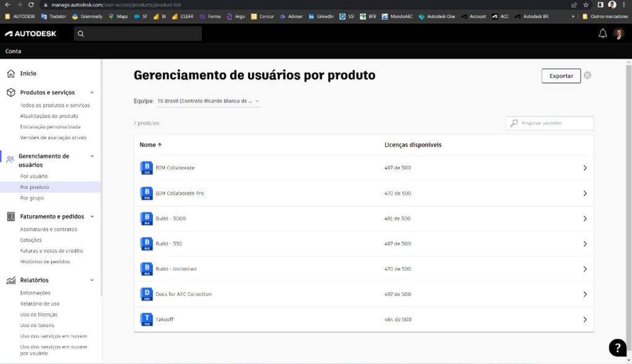632x364 pixels.
Task: Select Por produto in sidebar
Action: click(35, 187)
